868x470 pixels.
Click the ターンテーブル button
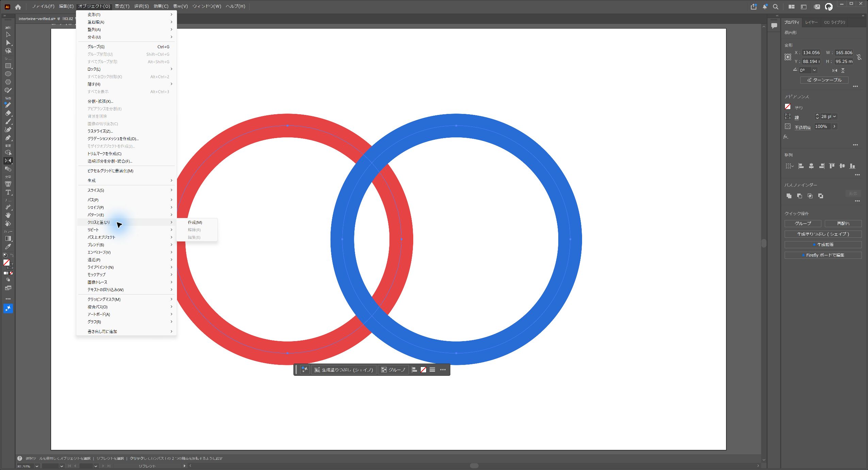[x=824, y=80]
